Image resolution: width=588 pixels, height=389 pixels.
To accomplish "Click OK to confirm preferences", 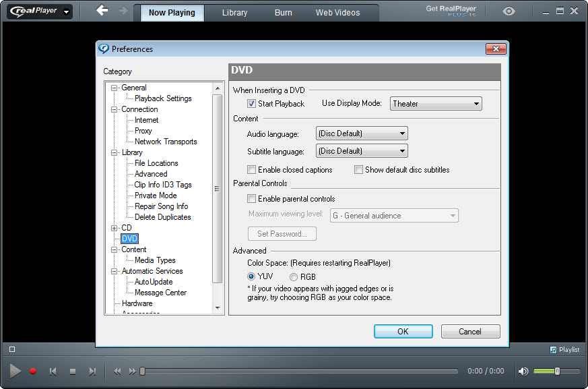I will pyautogui.click(x=403, y=332).
